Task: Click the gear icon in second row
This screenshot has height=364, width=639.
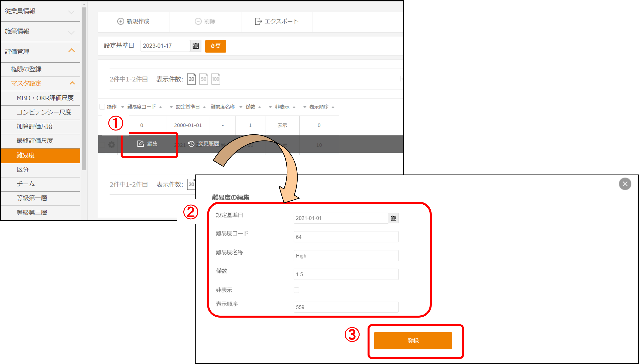Action: (112, 144)
